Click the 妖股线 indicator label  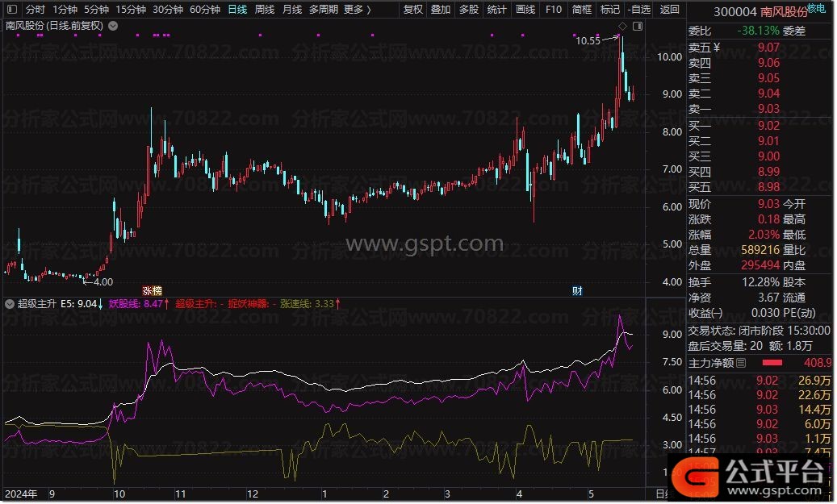pos(136,304)
